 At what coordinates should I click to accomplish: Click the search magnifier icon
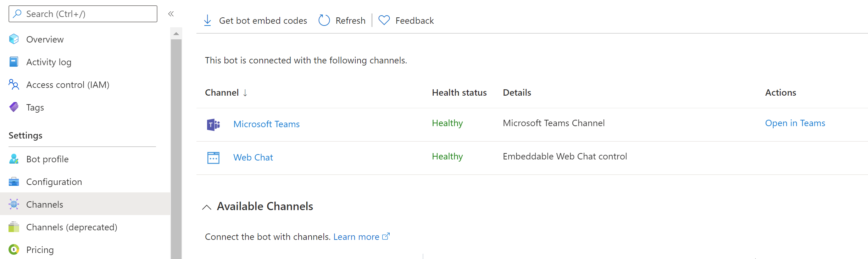point(17,14)
